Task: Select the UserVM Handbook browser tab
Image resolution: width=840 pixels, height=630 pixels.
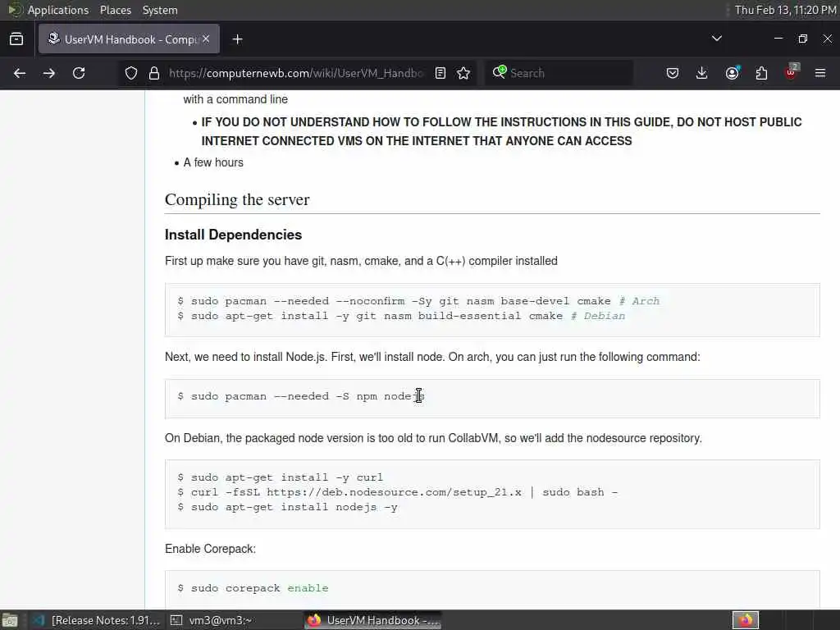Action: (129, 39)
